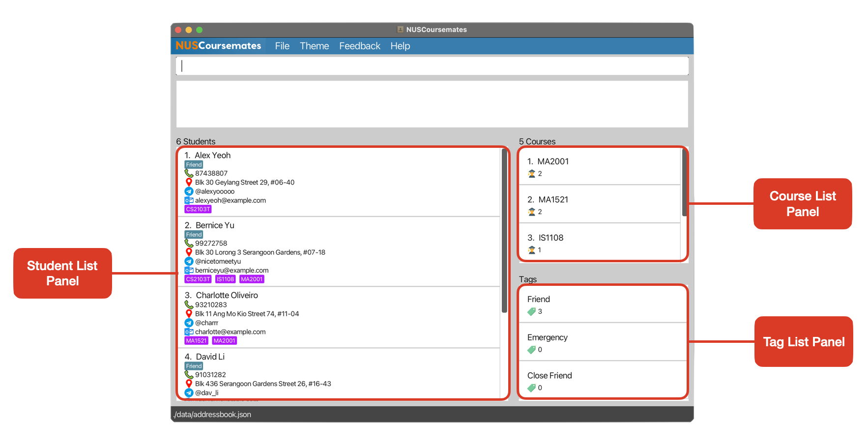
Task: Click MA1521 course student count icon
Action: coord(531,212)
